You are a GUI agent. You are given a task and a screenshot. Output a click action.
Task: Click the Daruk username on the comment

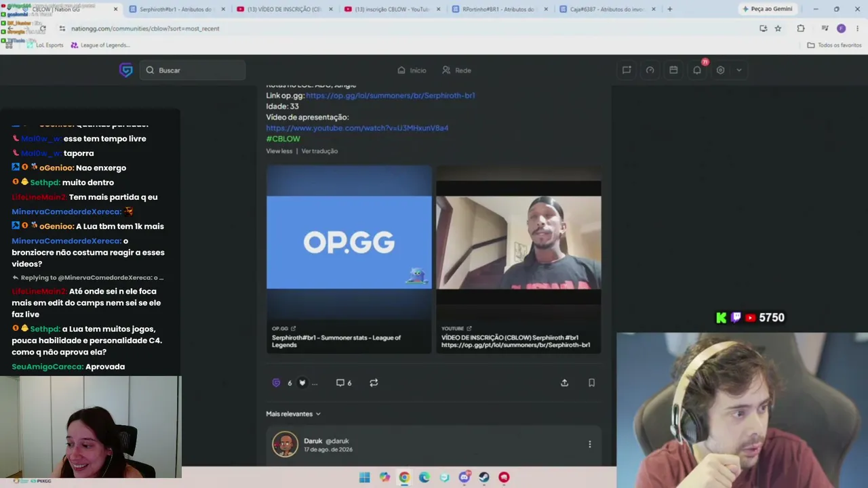coord(313,441)
